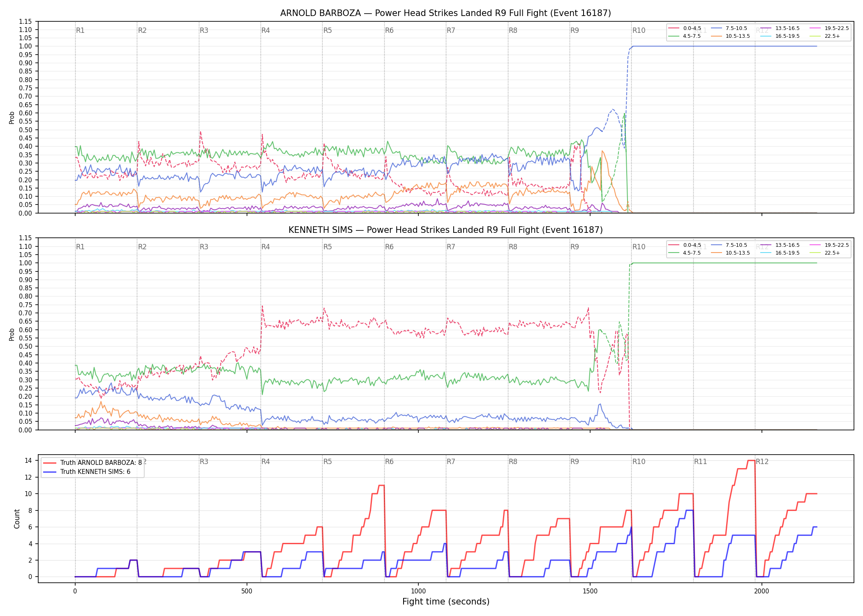863x616 pixels.
Task: Click the 2000 tick on the time axis
Action: (x=761, y=591)
